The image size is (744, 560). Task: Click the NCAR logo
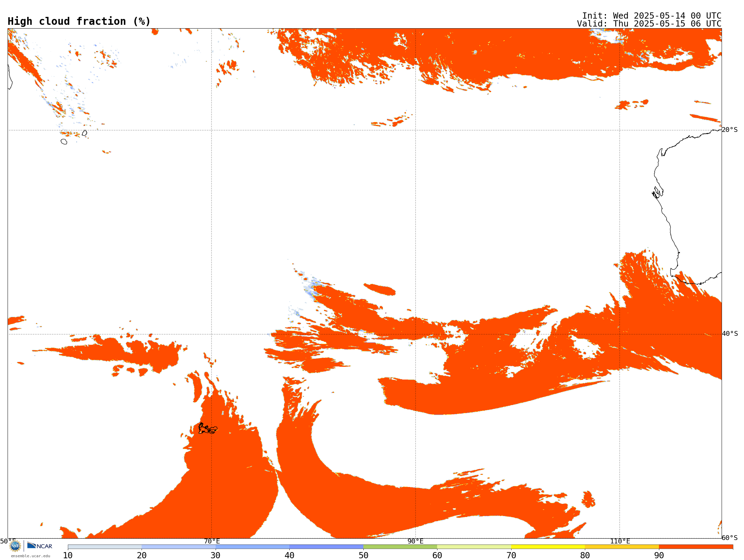tap(40, 546)
